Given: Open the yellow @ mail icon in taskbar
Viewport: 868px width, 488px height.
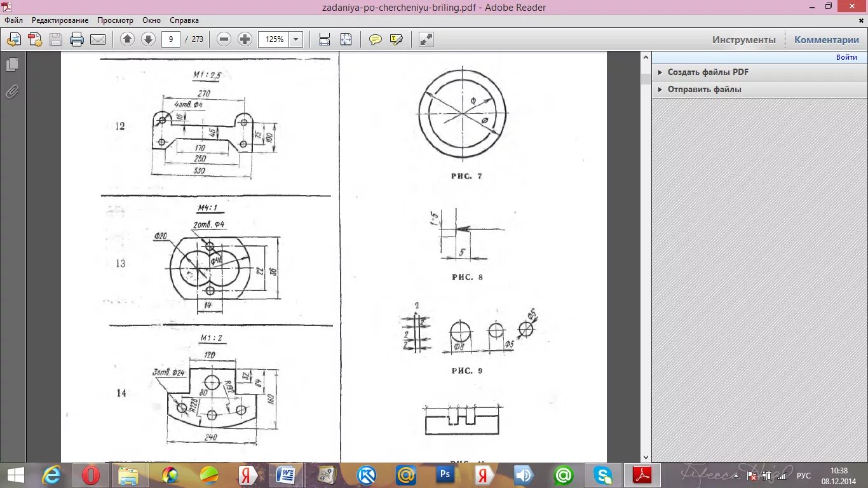Looking at the screenshot, I should coord(405,475).
